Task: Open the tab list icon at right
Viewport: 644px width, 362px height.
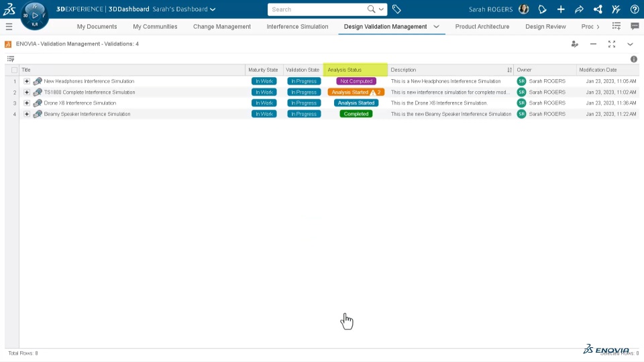Action: (616, 26)
